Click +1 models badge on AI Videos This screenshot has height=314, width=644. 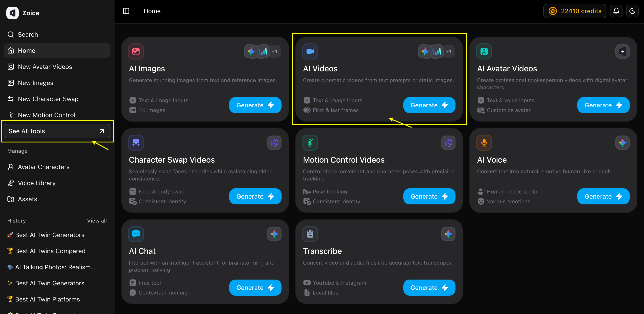(x=449, y=52)
